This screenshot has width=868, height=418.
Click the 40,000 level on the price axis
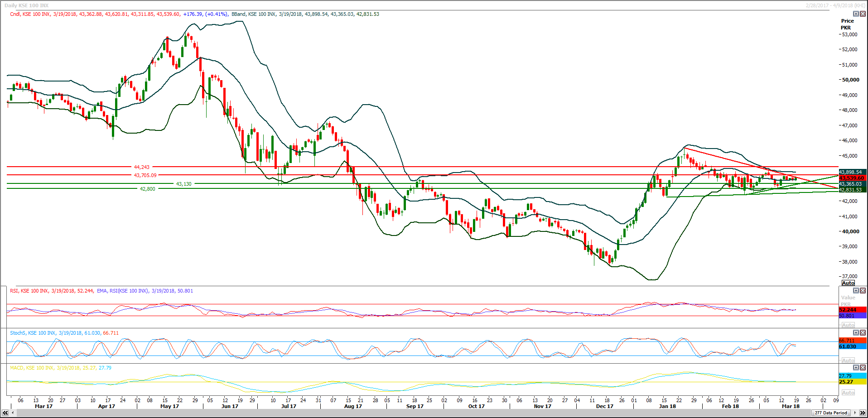850,231
